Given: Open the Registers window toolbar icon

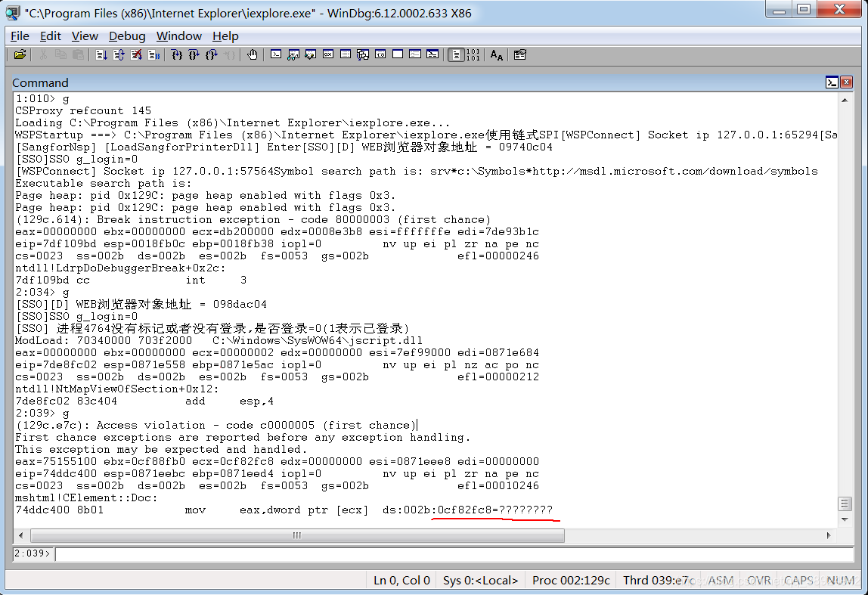Looking at the screenshot, I should 328,54.
